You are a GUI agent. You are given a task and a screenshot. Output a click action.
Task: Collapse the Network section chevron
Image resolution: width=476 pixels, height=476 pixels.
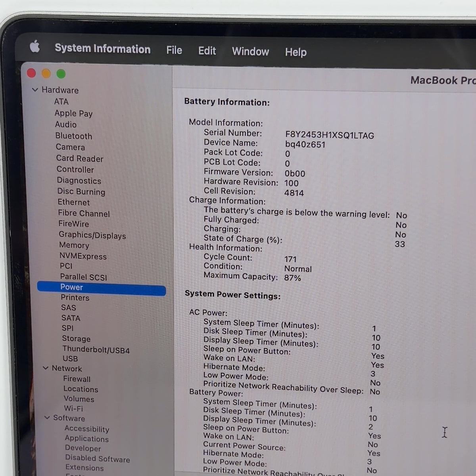[x=45, y=368]
